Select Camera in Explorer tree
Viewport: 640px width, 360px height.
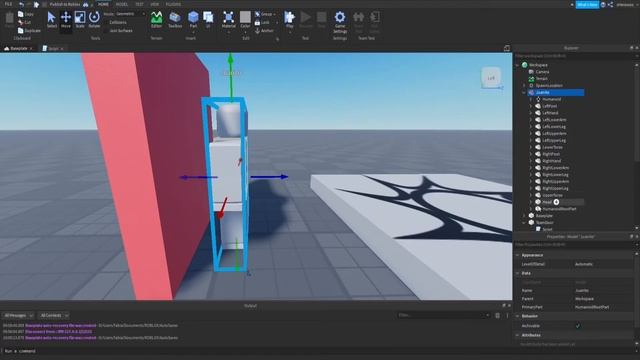(x=542, y=72)
